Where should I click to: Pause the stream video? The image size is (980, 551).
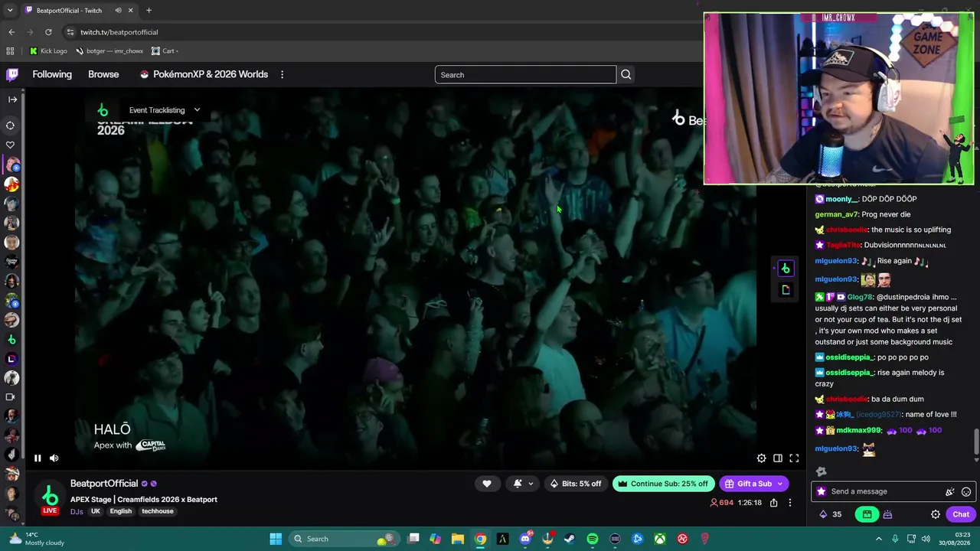click(38, 458)
